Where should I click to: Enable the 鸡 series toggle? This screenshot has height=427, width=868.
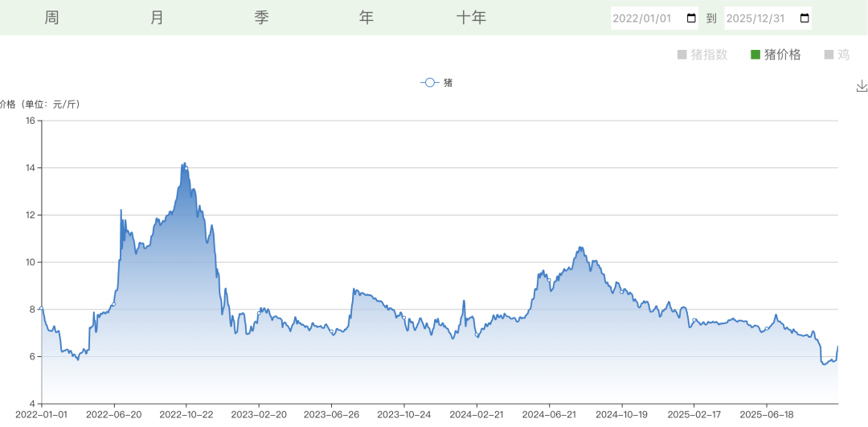coord(837,55)
